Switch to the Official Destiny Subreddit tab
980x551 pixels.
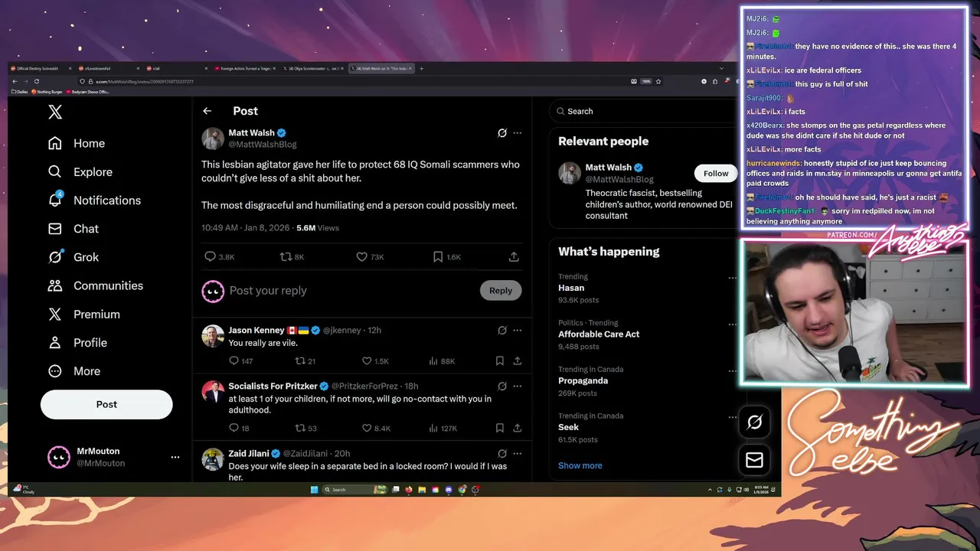[42, 69]
